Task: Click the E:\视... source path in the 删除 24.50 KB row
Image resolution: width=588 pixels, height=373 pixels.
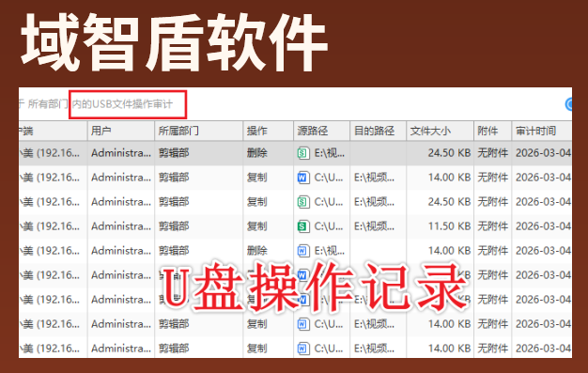Action: 330,153
